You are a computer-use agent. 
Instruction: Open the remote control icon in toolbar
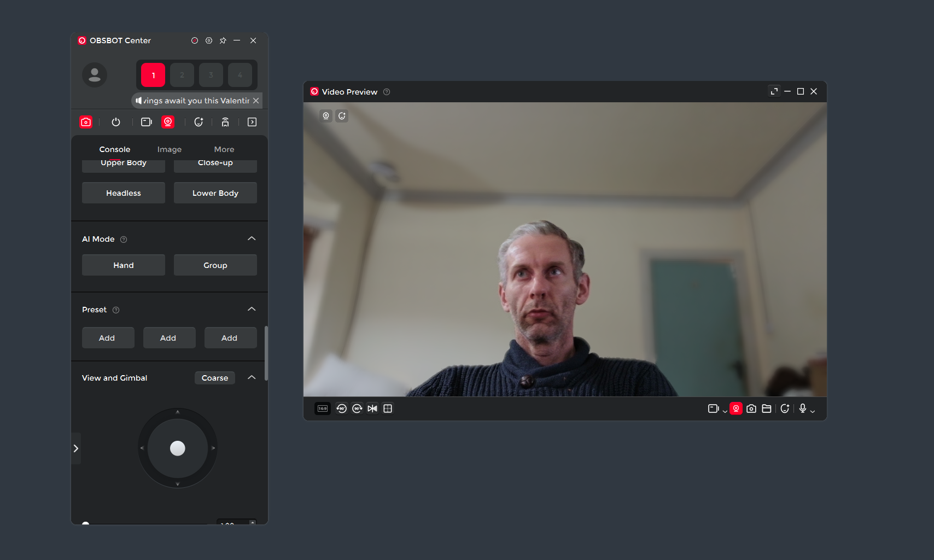tap(225, 122)
